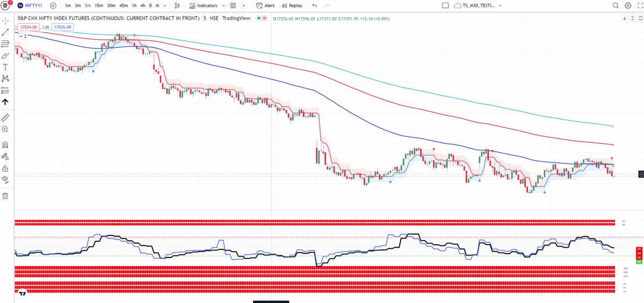Switch to the 30m timeframe
Viewport: 644px width, 303px height.
coord(111,5)
